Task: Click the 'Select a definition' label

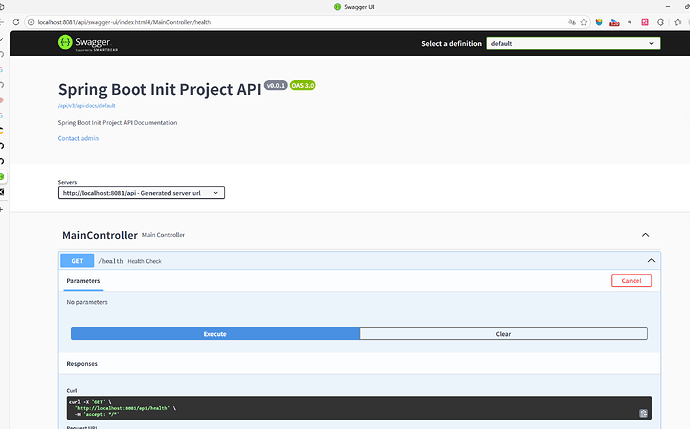Action: [451, 44]
